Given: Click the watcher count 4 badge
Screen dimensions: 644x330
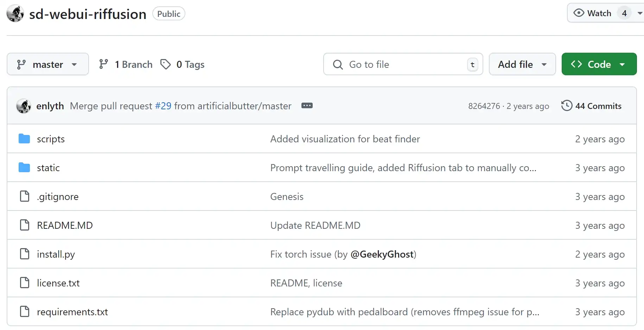Looking at the screenshot, I should coord(624,13).
